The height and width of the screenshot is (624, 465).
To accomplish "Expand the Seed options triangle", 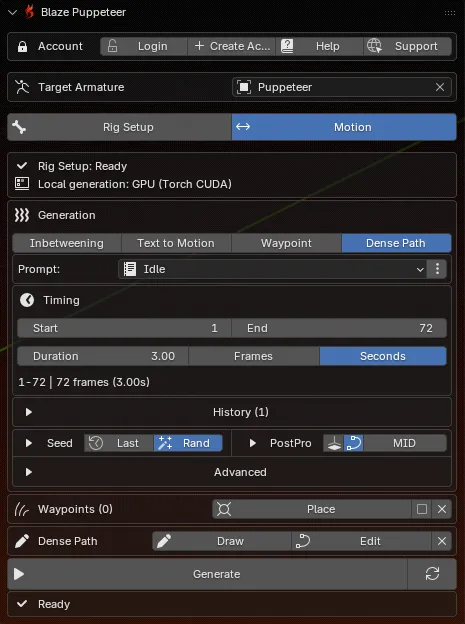I will [x=29, y=443].
